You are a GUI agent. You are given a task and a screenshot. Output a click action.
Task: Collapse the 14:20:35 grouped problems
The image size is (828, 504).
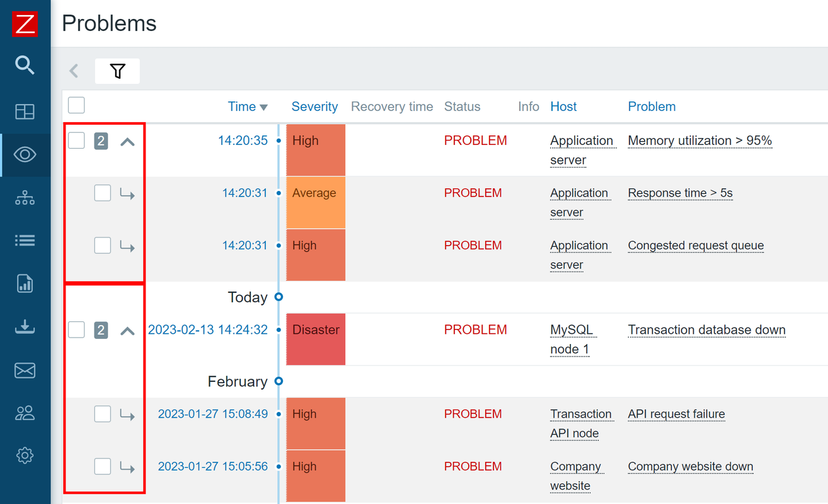(127, 141)
